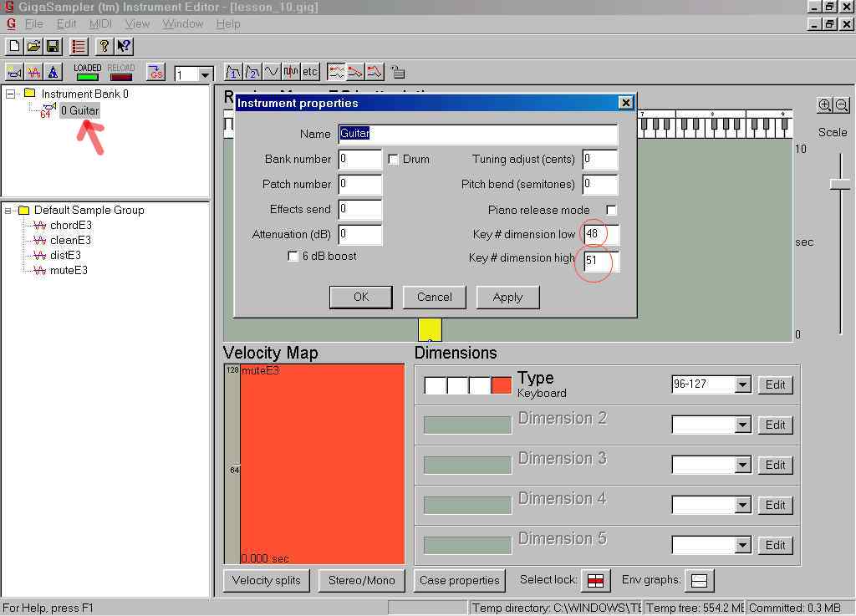Click the GS arrow toolbar icon

click(156, 72)
